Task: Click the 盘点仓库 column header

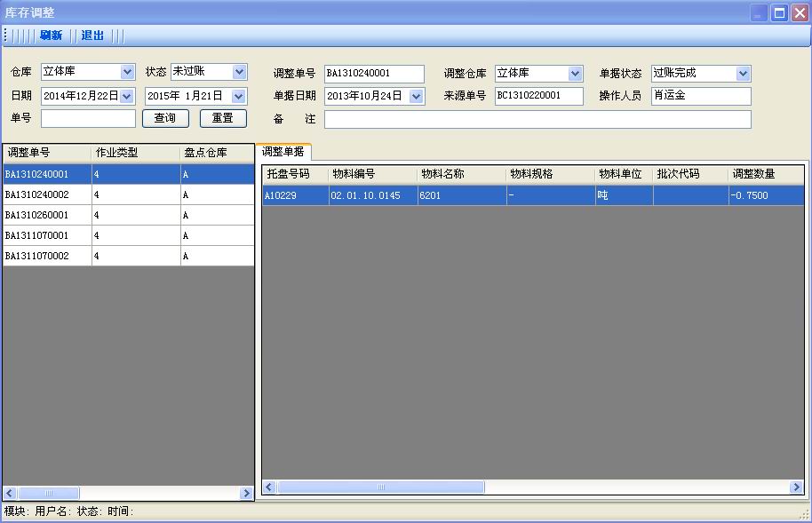Action: point(218,153)
